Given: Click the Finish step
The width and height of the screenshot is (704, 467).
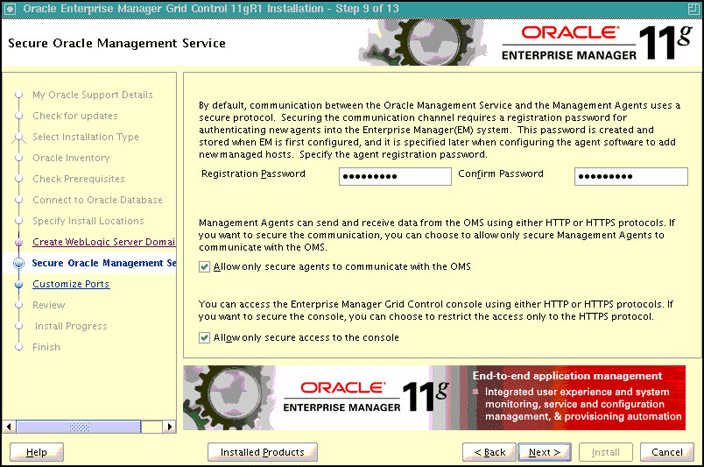Looking at the screenshot, I should [x=46, y=347].
